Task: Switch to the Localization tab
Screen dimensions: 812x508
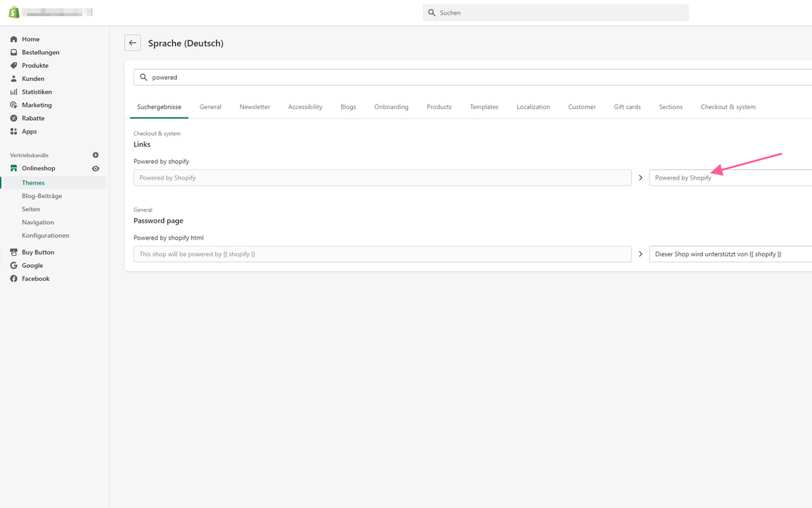Action: 533,107
